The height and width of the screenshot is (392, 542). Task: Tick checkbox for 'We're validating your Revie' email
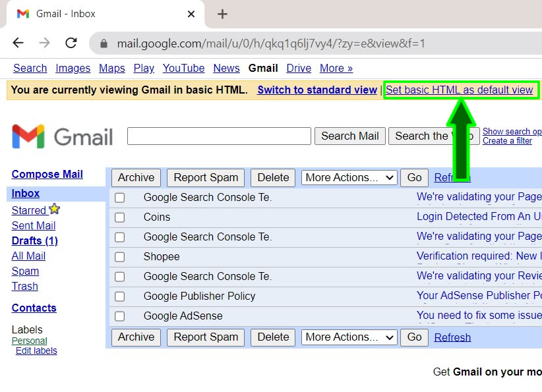(x=119, y=277)
